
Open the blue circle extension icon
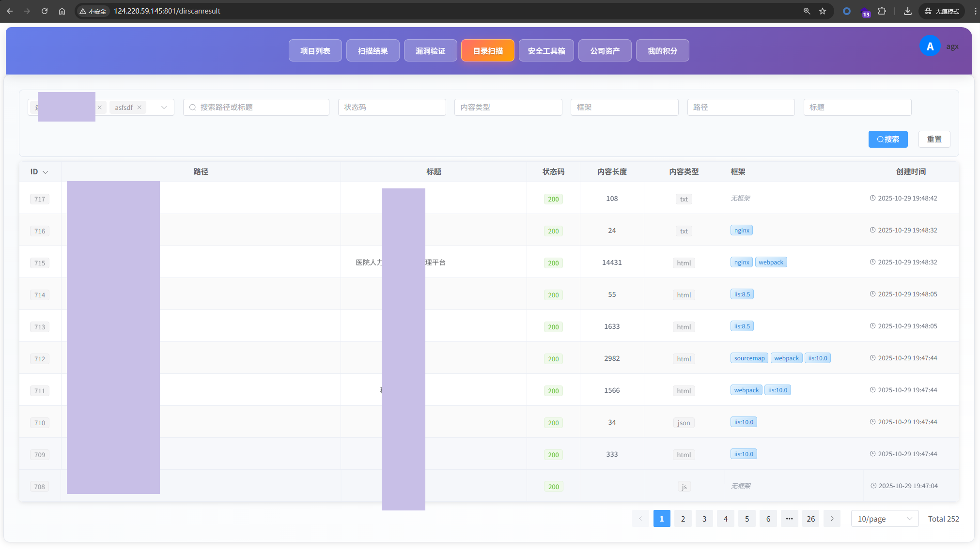847,11
